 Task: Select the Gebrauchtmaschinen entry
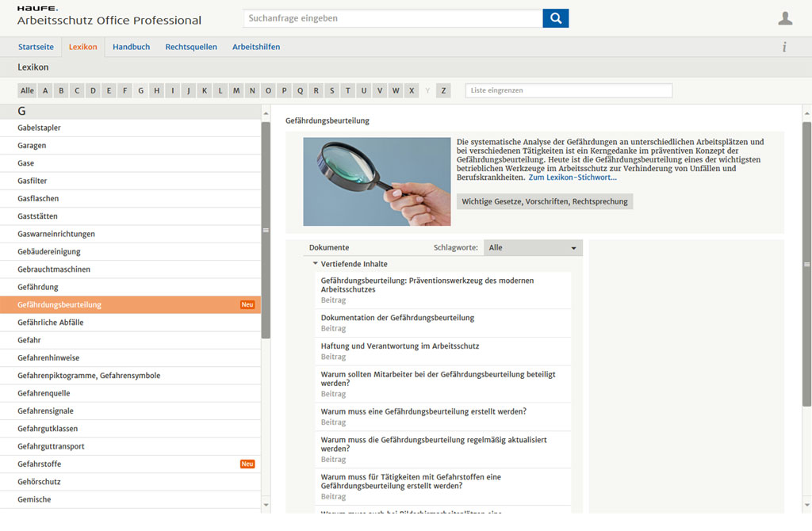tap(130, 269)
